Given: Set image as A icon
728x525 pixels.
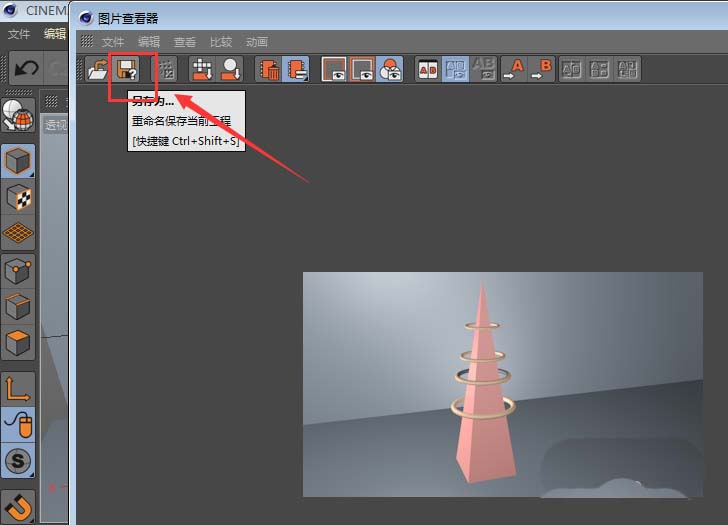Looking at the screenshot, I should (514, 69).
